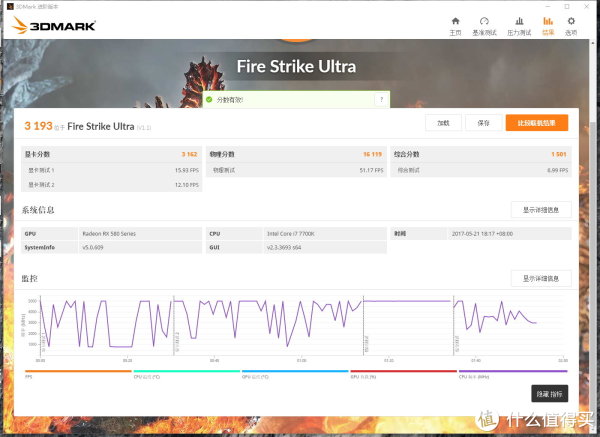Click the 分数有效 validity message
Screen dimensions: 600x437
click(230, 100)
